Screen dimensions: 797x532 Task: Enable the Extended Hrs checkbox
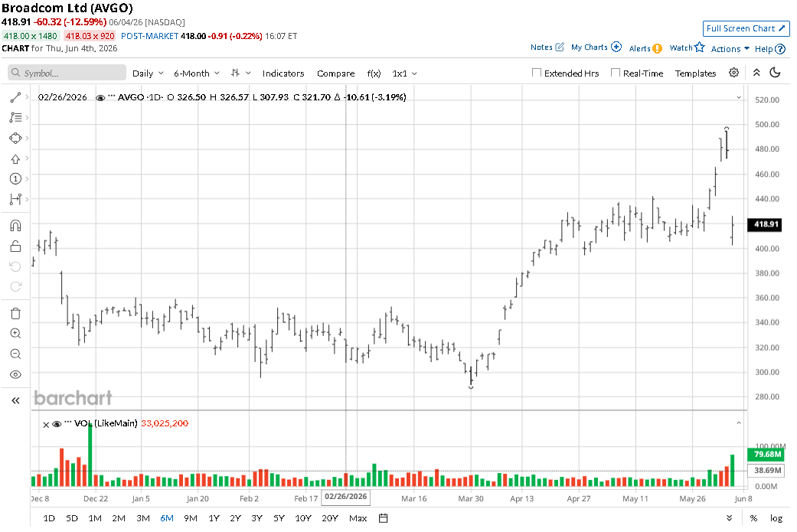pos(536,73)
